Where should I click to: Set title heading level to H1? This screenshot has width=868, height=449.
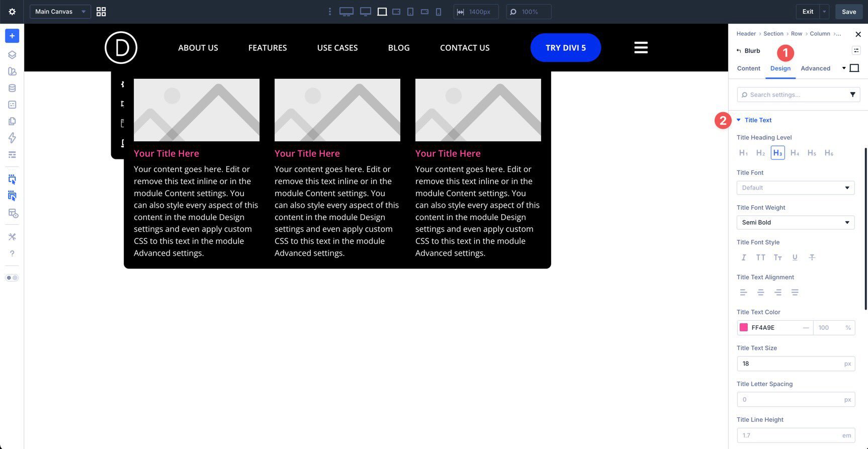743,153
